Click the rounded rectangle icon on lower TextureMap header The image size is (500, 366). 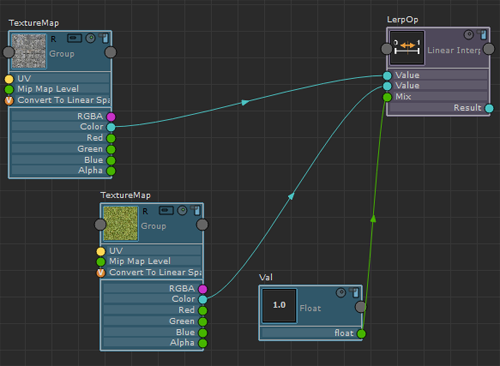coord(166,210)
